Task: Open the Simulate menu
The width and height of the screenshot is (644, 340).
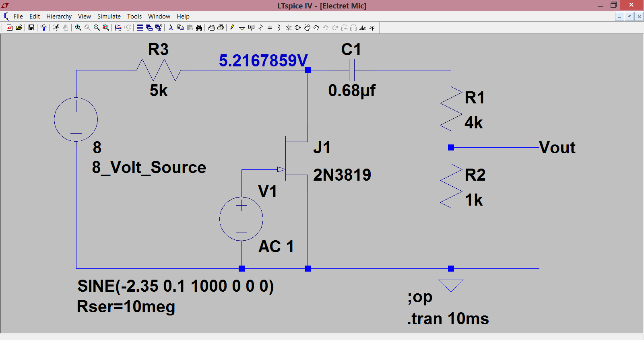Action: [109, 16]
